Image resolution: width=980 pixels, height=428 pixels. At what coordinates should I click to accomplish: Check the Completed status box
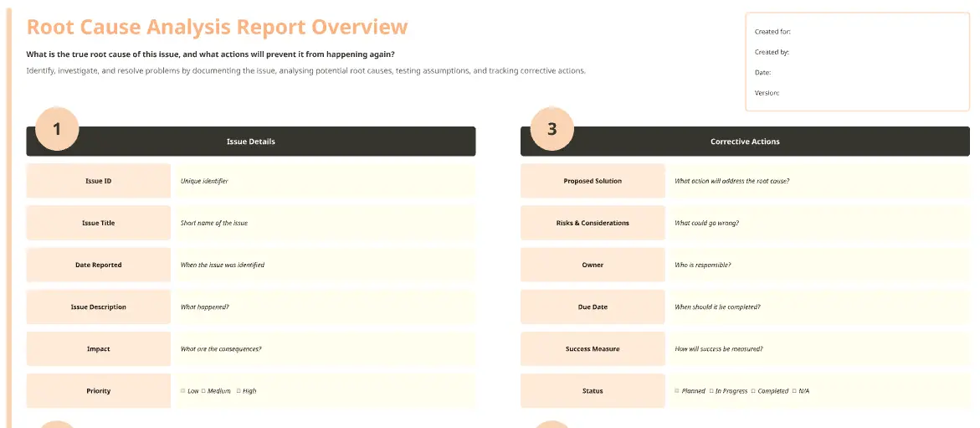pyautogui.click(x=753, y=390)
